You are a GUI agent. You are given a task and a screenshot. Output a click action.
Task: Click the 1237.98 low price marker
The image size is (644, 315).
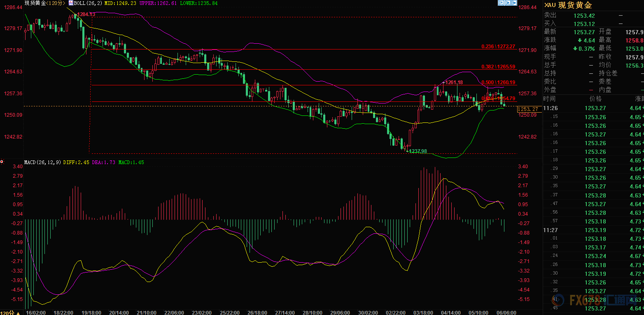(418, 151)
